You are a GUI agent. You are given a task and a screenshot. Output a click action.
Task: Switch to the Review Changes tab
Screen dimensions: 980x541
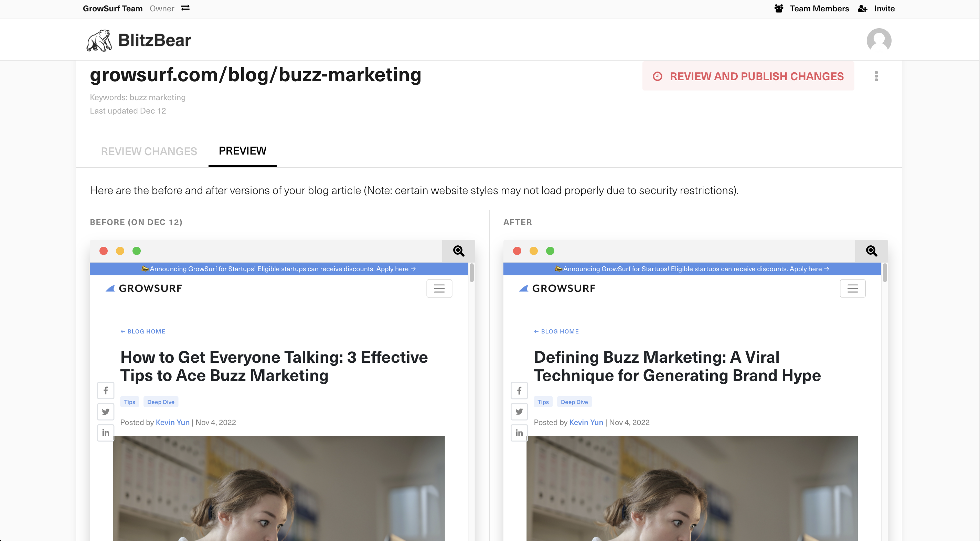(x=149, y=151)
